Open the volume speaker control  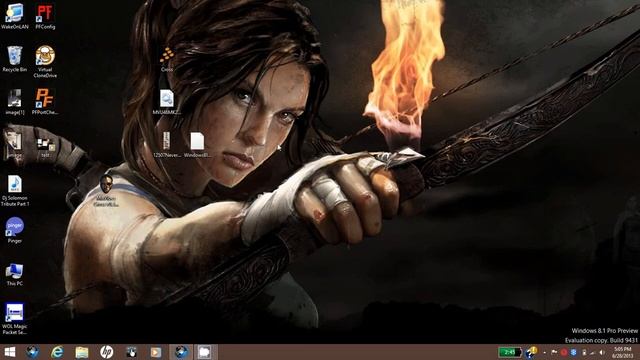(x=602, y=352)
